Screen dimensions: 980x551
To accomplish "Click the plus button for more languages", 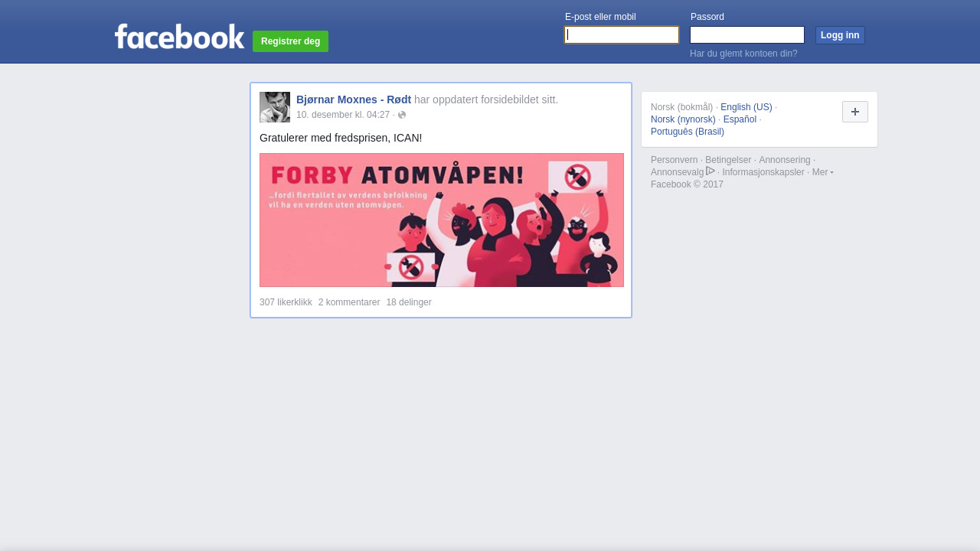I will tap(855, 112).
